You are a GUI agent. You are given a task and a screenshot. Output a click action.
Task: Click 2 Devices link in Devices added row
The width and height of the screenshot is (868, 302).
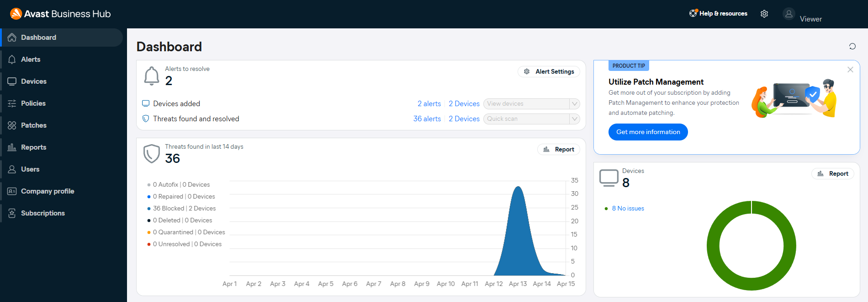[464, 104]
